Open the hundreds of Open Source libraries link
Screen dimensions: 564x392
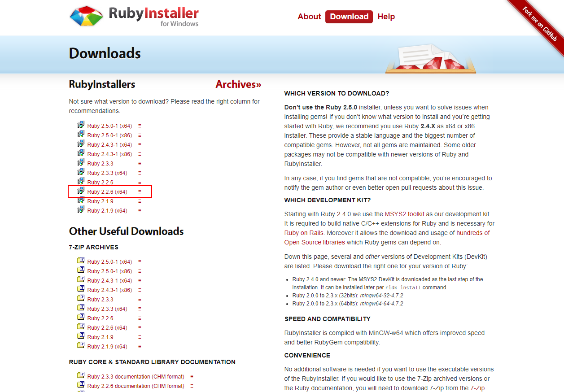(x=387, y=238)
